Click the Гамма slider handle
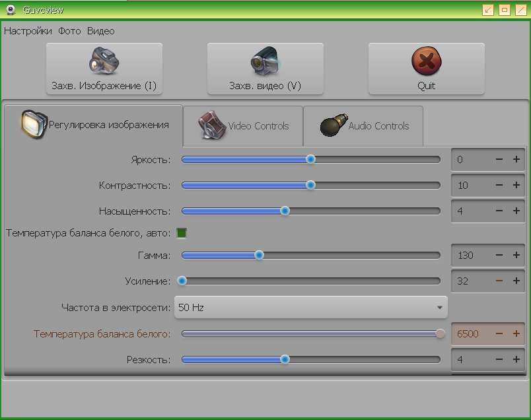 (259, 255)
